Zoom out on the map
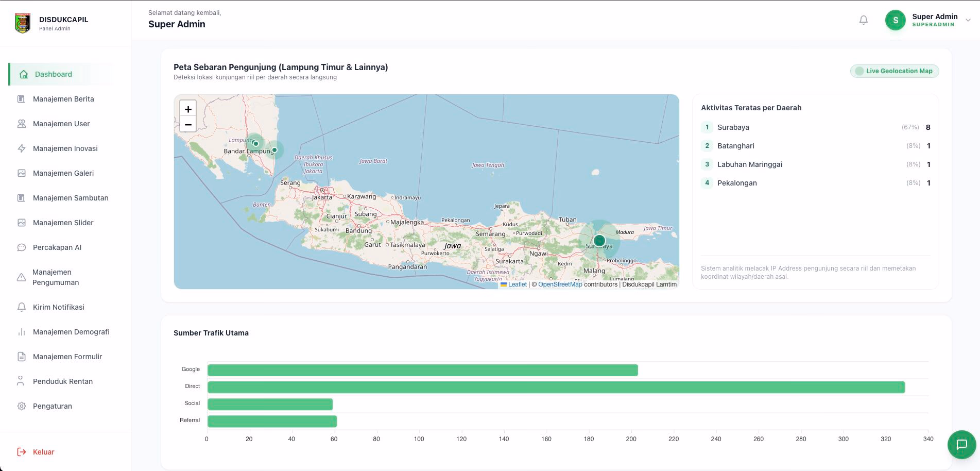This screenshot has width=980, height=471. (188, 124)
